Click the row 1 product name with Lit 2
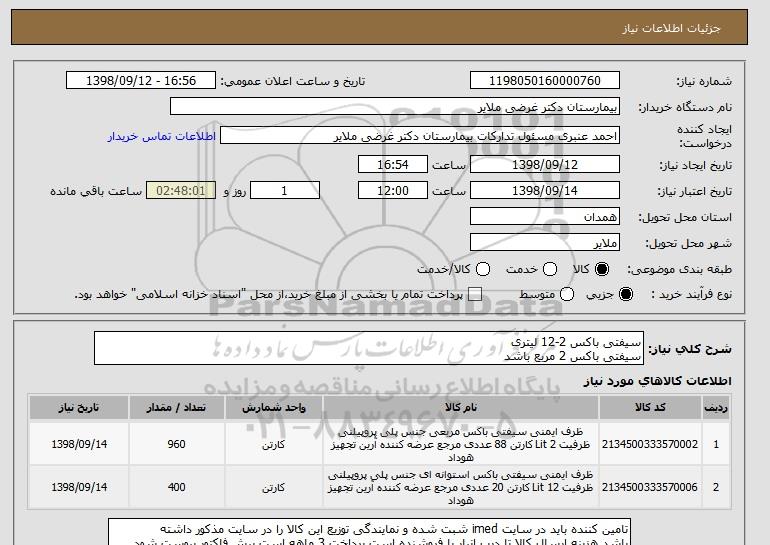This screenshot has height=545, width=770. [461, 444]
